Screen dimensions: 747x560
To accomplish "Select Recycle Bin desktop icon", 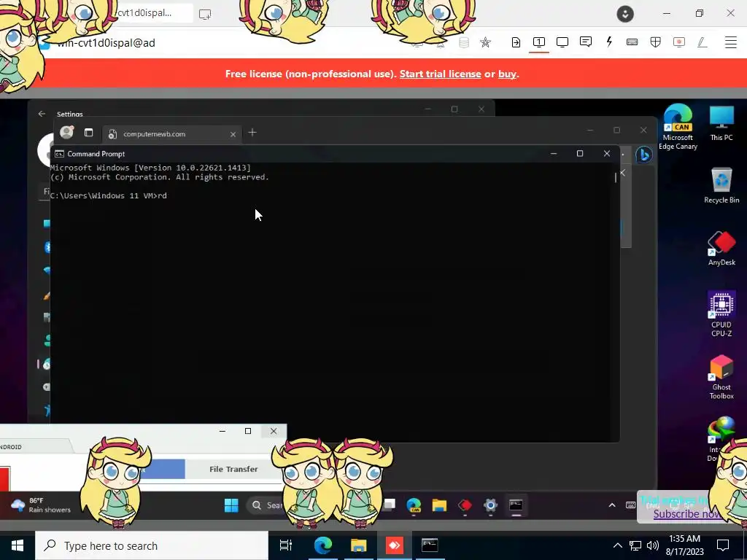I will pos(721,186).
